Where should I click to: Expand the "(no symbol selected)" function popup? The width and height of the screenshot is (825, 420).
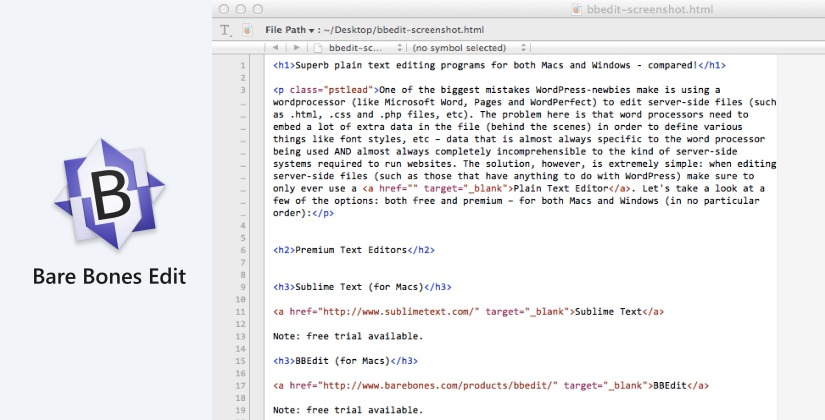(x=456, y=47)
